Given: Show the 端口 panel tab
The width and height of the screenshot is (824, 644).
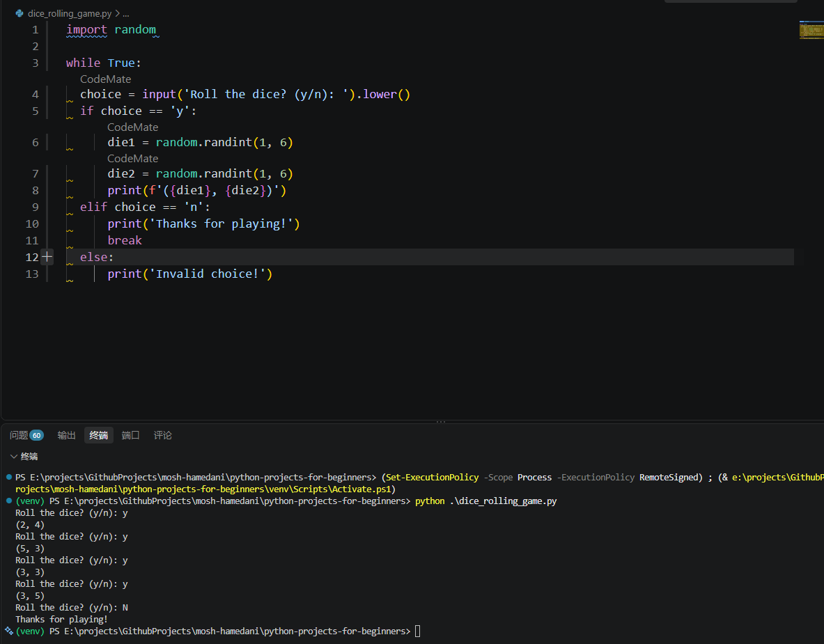Looking at the screenshot, I should point(130,435).
